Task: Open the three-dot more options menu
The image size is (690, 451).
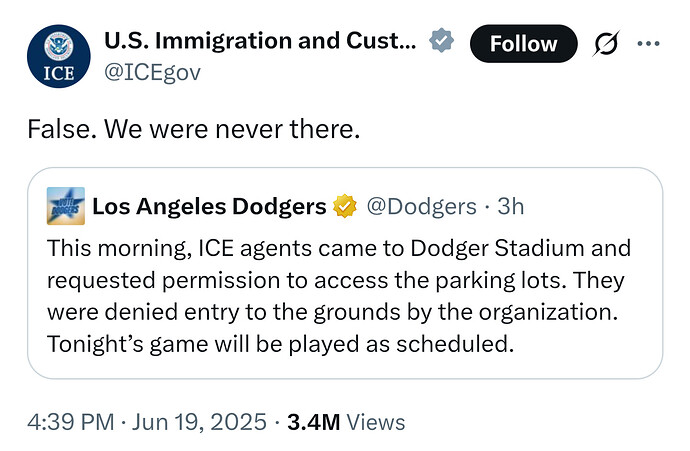Action: click(648, 43)
